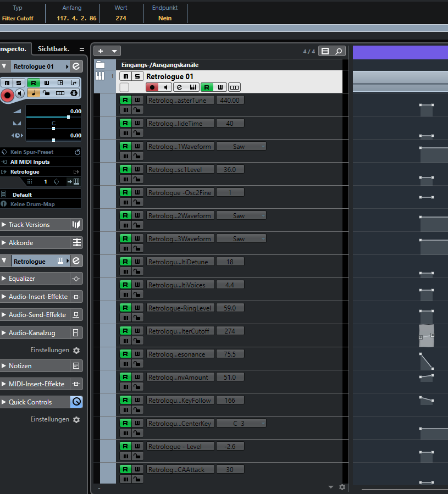Open gear settings below Audio-Kanalzug

pyautogui.click(x=76, y=351)
